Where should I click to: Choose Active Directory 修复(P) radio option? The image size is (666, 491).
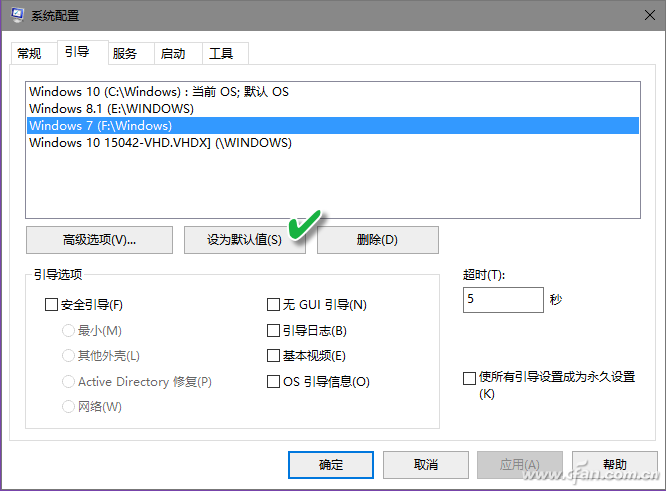pos(68,381)
